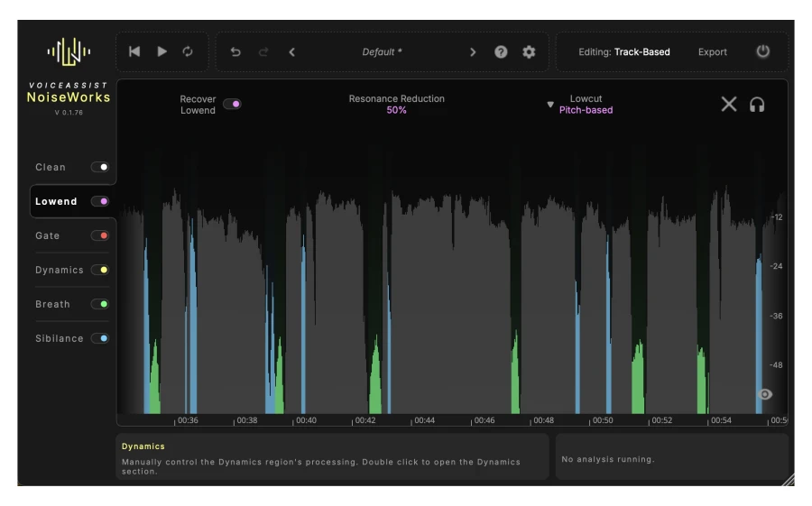Toggle the Breath module switch
The width and height of the screenshot is (812, 506).
tap(99, 304)
